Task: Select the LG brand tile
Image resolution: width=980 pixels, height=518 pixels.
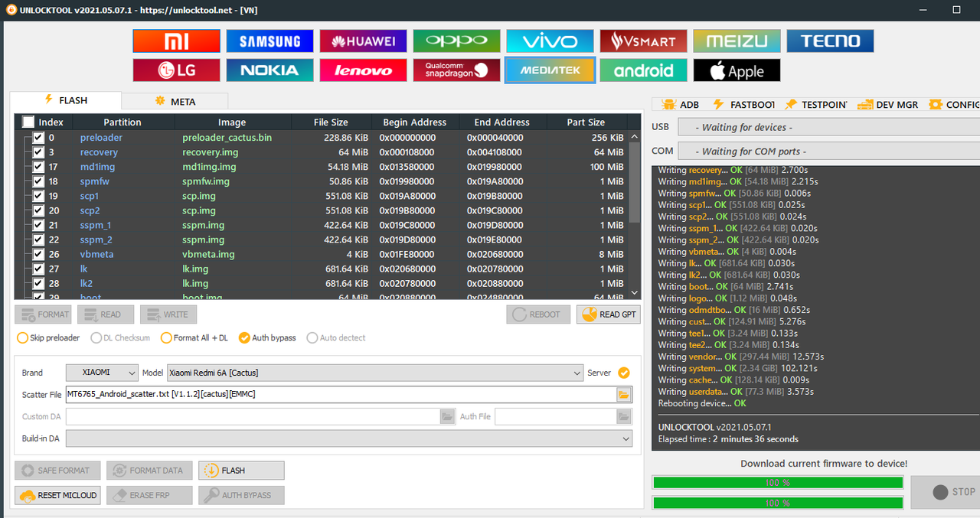Action: pyautogui.click(x=177, y=70)
